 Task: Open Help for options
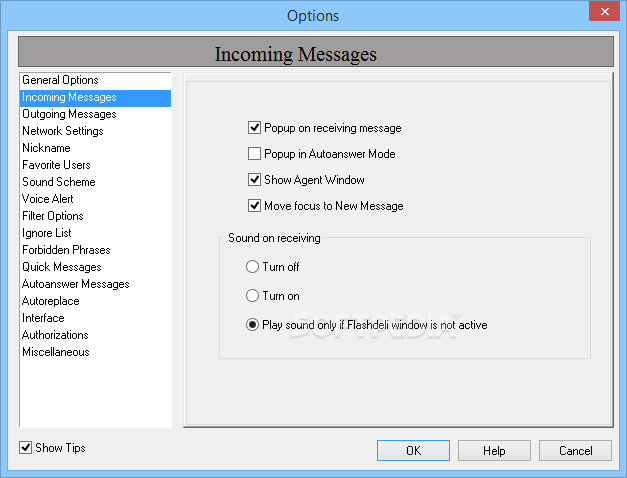coord(494,450)
